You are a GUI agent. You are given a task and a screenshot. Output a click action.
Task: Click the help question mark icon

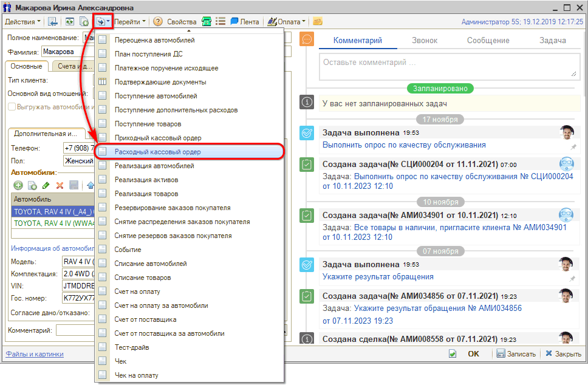[158, 22]
